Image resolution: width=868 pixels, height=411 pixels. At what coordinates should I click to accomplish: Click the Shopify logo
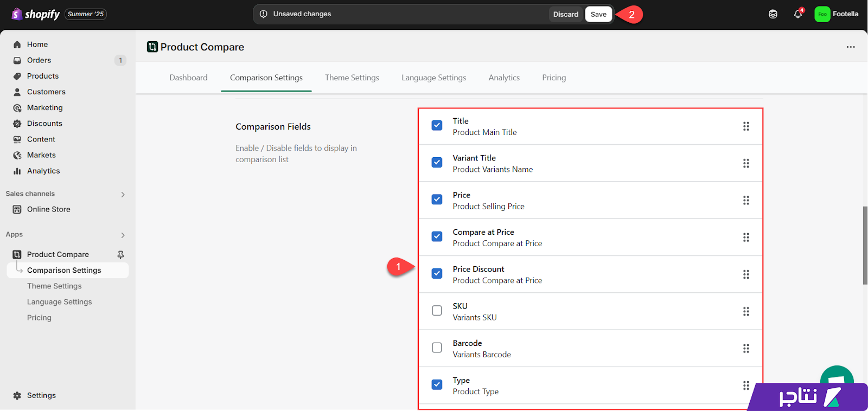(36, 14)
